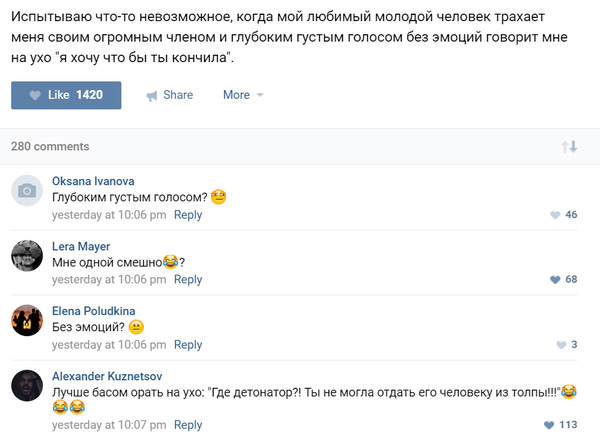Reply to Alexander Kuznetsov's comment

pyautogui.click(x=188, y=425)
